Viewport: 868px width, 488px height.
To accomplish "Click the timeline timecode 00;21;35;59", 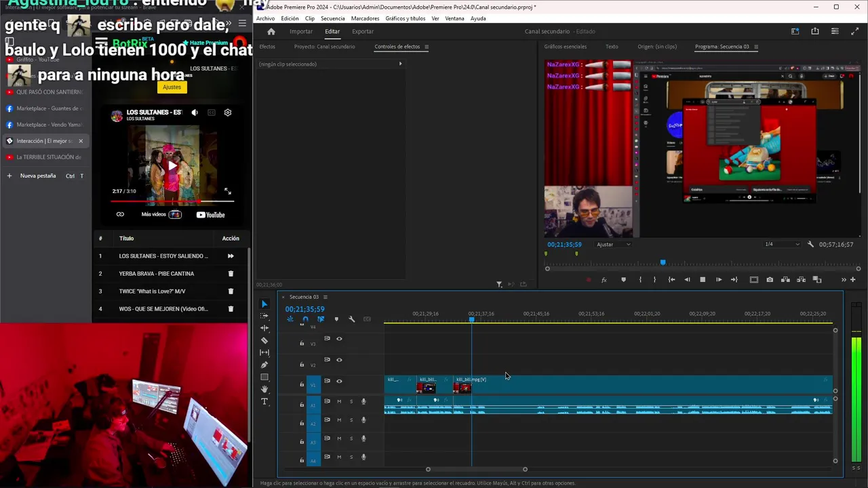I will 304,309.
